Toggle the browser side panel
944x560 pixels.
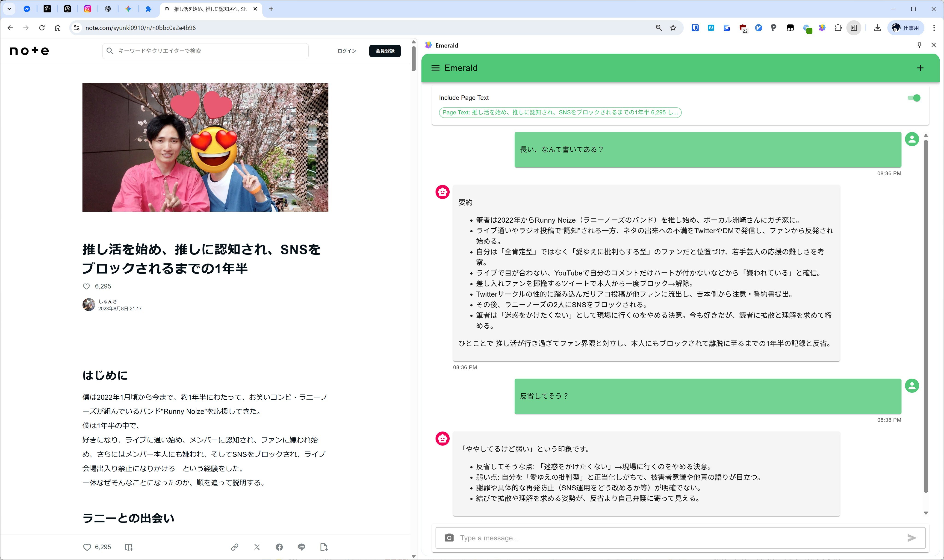click(854, 28)
